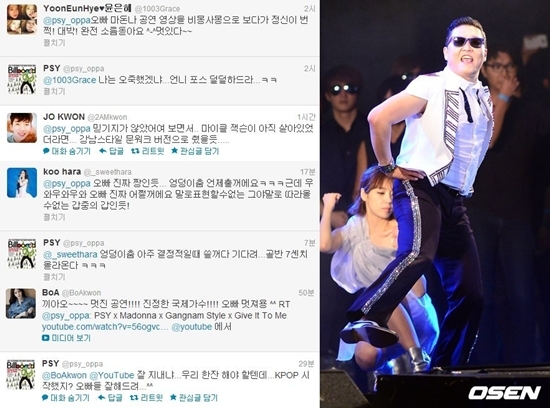Open youtube.com/watch link in BoA tweet
This screenshot has width=550, height=408.
(105, 327)
